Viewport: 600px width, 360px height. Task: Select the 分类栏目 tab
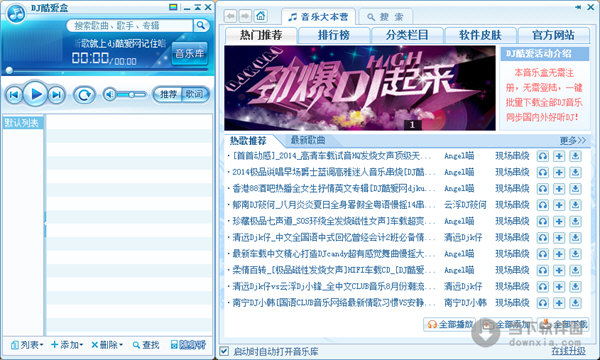click(407, 35)
